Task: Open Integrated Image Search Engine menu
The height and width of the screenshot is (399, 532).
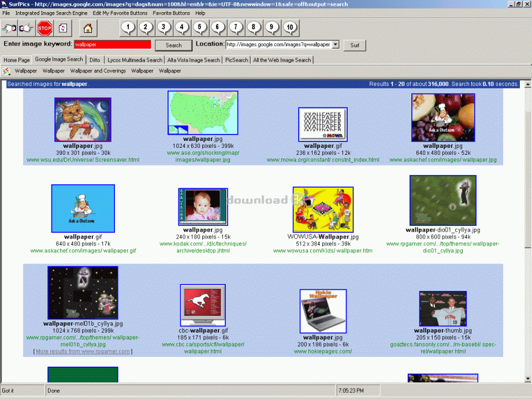Action: tap(51, 13)
